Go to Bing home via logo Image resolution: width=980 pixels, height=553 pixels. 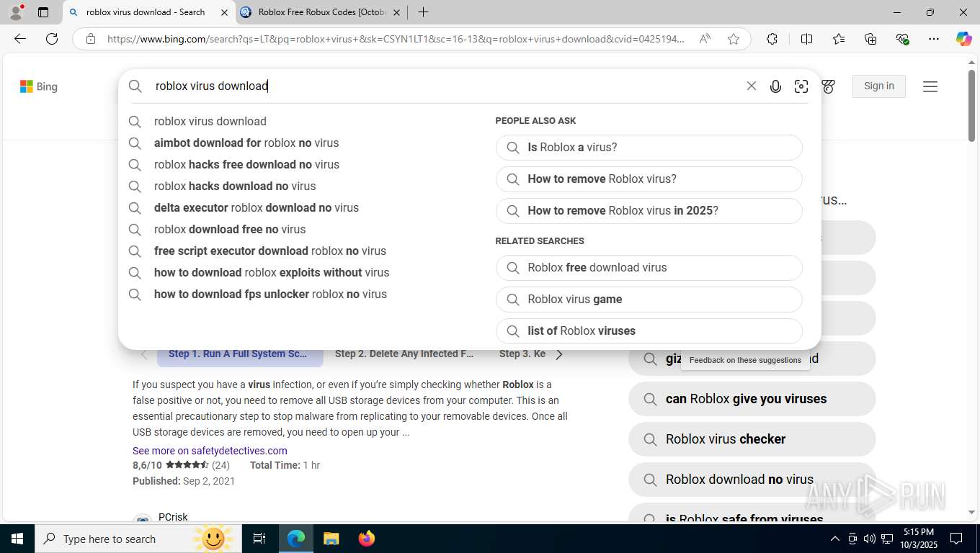pyautogui.click(x=39, y=86)
